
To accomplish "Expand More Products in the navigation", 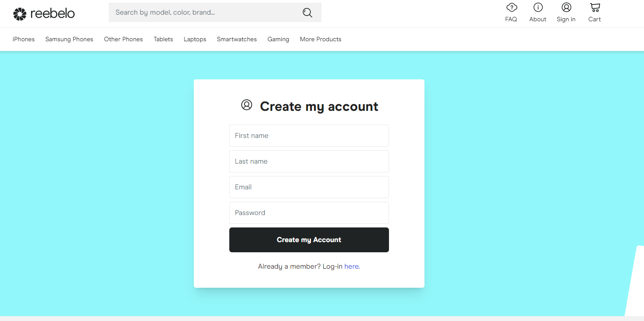I will coord(320,39).
